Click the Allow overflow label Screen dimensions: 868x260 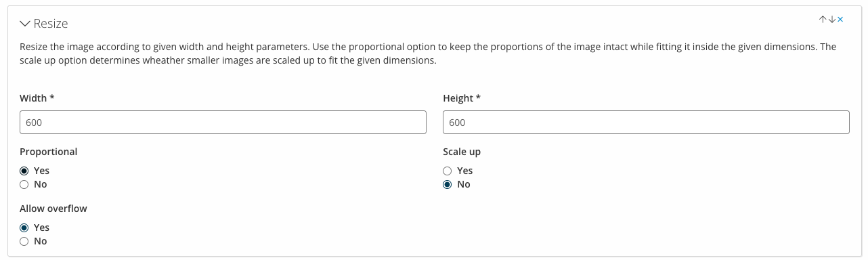[53, 209]
